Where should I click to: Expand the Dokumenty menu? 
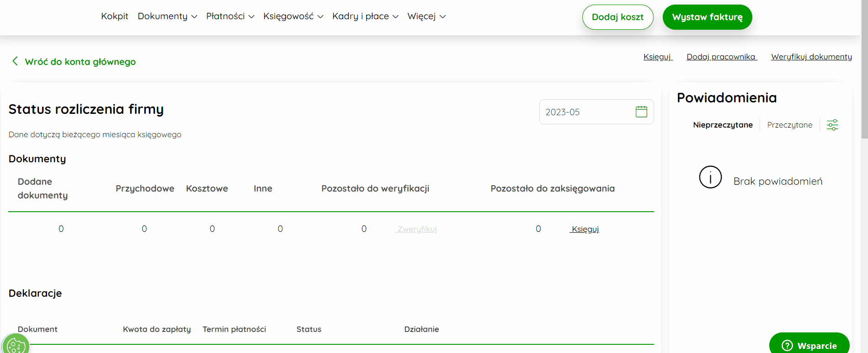pos(167,16)
